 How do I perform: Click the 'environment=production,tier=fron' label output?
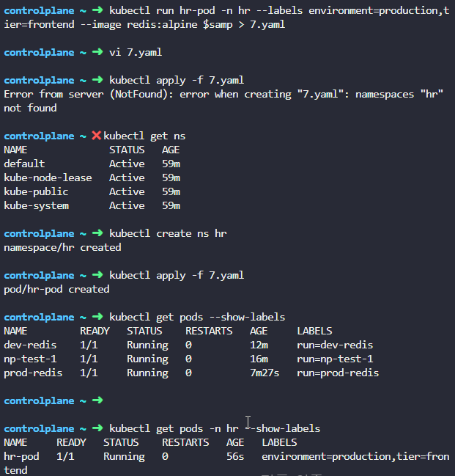click(x=355, y=457)
